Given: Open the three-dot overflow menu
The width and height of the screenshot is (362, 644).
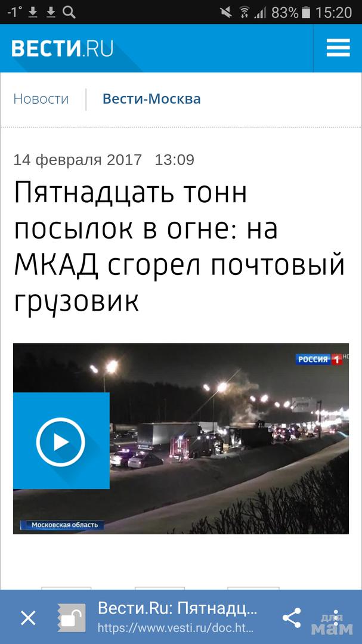Looking at the screenshot, I should pyautogui.click(x=336, y=617).
